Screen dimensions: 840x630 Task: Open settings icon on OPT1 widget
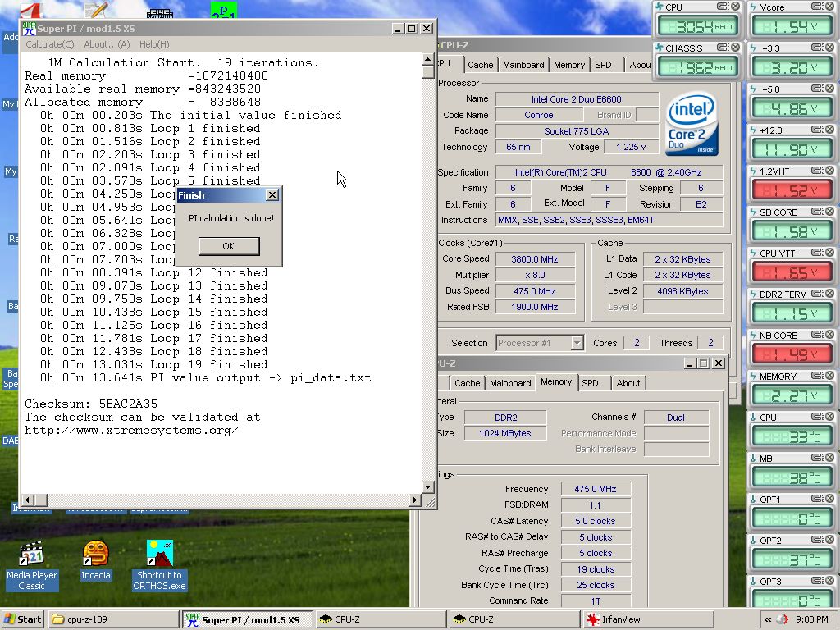point(817,500)
